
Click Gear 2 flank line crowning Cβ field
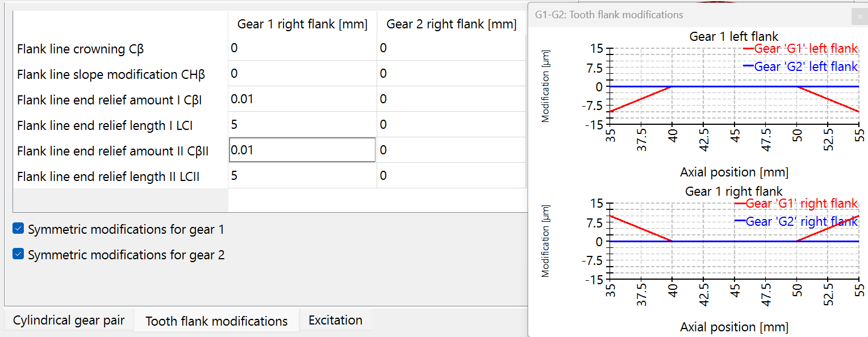coord(450,48)
